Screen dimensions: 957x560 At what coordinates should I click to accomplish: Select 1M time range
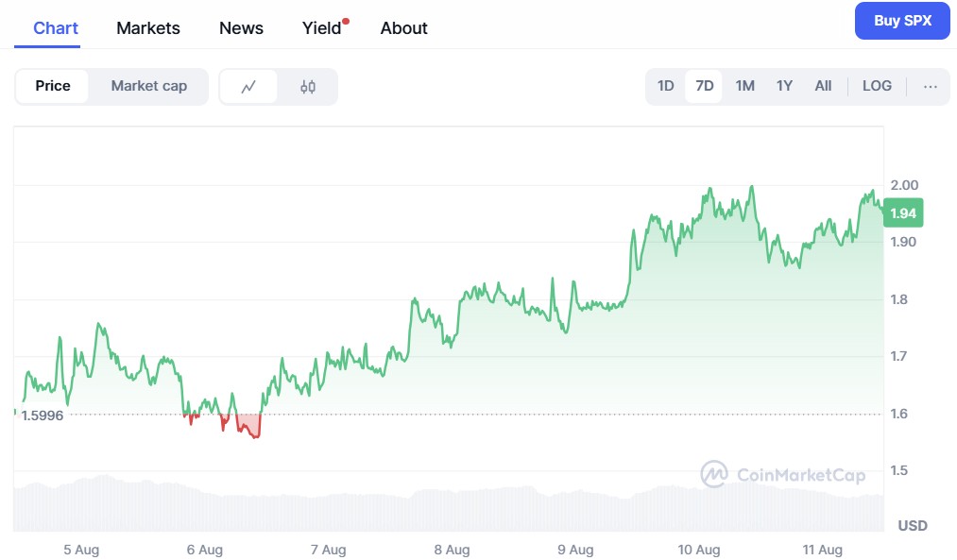click(744, 86)
